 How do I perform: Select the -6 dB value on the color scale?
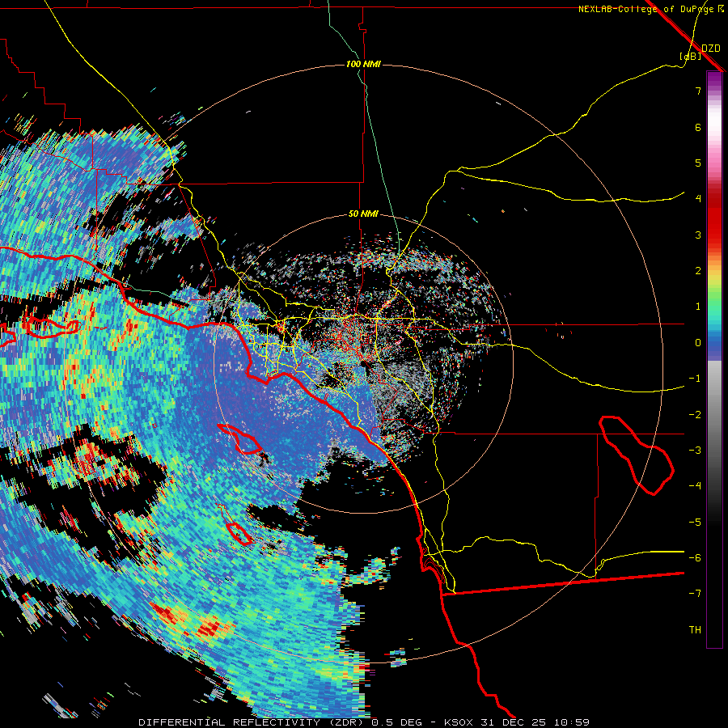[695, 558]
